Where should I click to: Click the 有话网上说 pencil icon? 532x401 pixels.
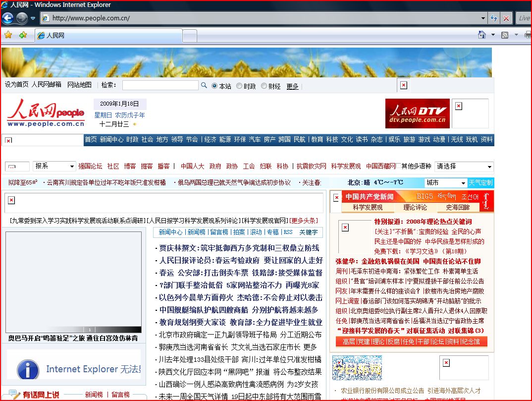tap(14, 395)
